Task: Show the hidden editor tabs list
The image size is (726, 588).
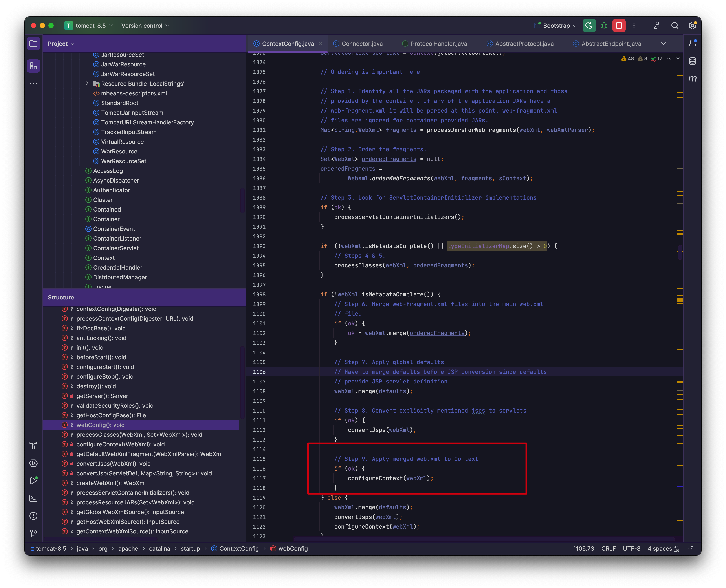Action: click(x=663, y=44)
